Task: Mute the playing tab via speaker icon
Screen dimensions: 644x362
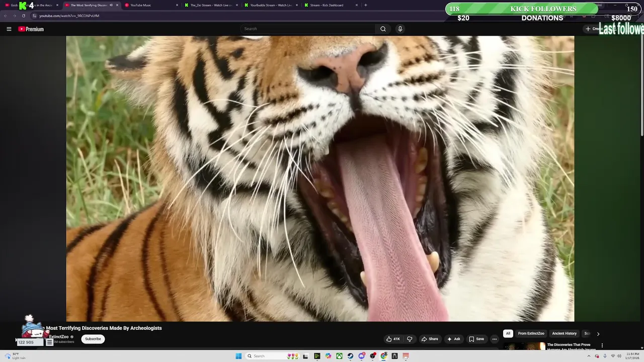Action: pos(111,5)
